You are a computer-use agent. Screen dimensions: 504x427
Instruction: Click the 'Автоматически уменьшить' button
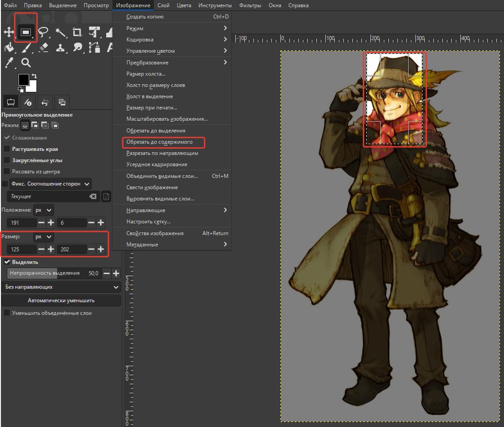coord(61,300)
